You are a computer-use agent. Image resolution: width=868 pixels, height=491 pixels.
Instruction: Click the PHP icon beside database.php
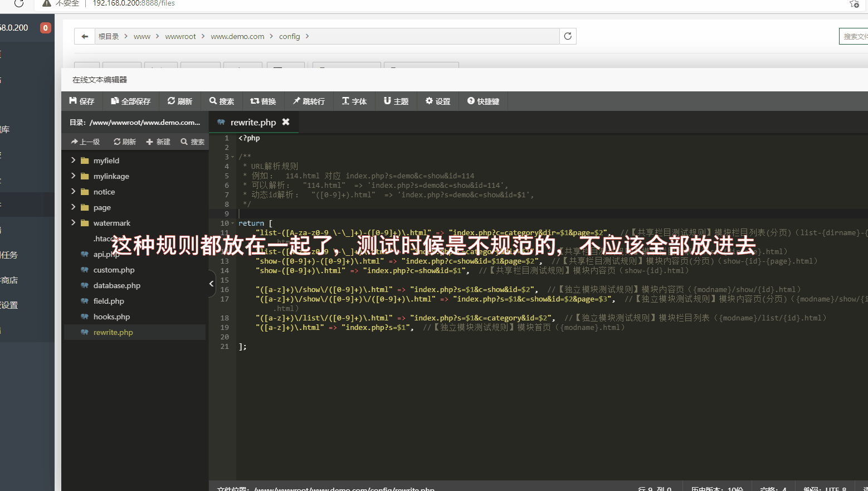click(85, 285)
